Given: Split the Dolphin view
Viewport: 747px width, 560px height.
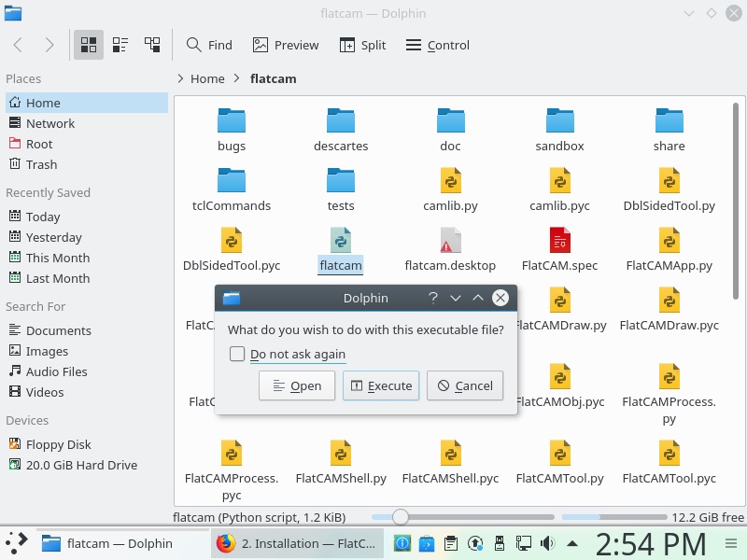Looking at the screenshot, I should click(x=362, y=45).
